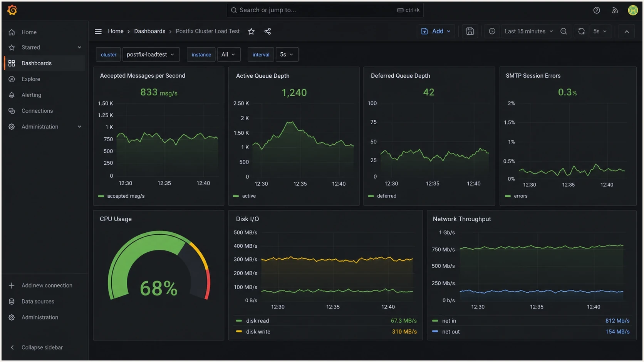Click the Explore compass icon
644x362 pixels.
[12, 79]
